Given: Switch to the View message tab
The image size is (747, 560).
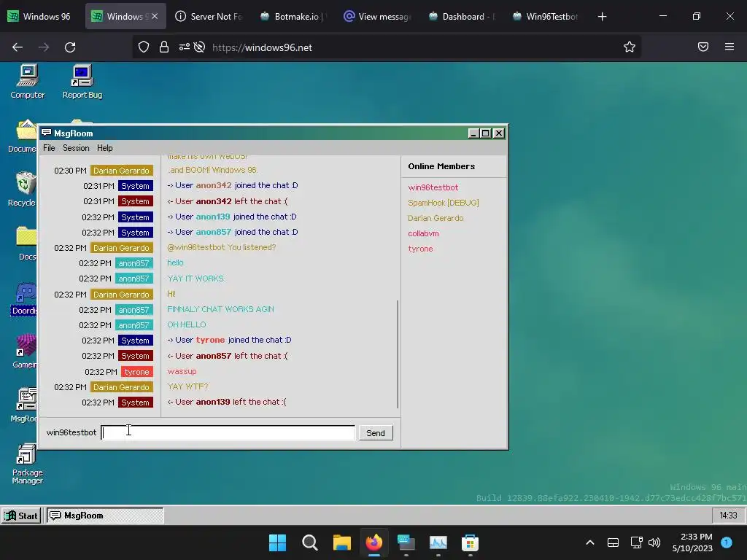Looking at the screenshot, I should pos(377,16).
